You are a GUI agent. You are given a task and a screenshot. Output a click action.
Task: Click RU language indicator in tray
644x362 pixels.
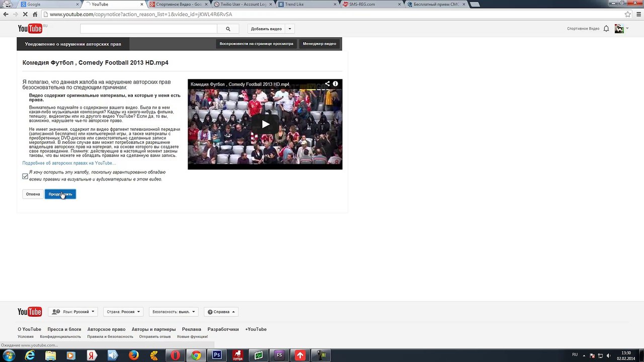[x=575, y=355]
